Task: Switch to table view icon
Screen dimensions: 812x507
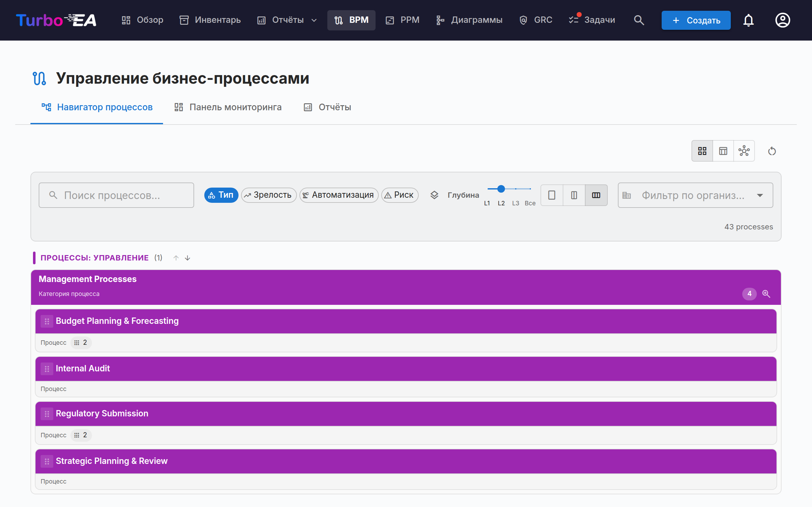Action: click(723, 151)
